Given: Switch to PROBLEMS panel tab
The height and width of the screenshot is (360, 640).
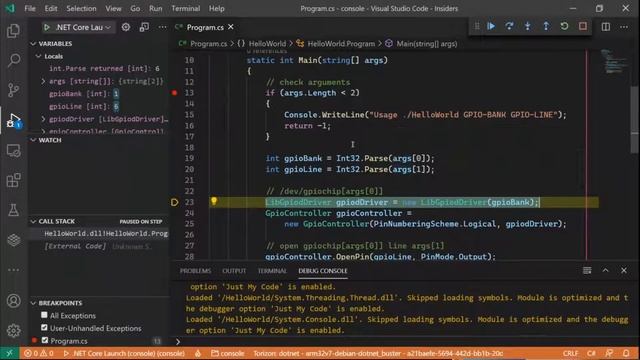Looking at the screenshot, I should [x=196, y=271].
